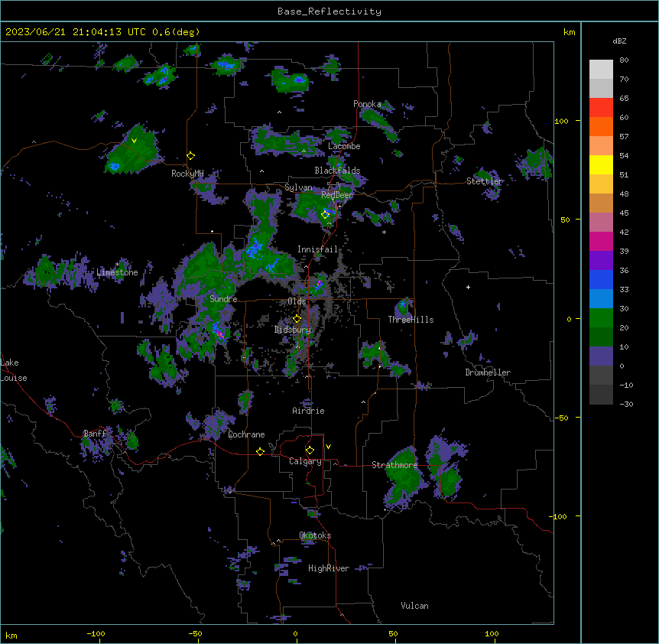Click the -30 value on the dBZ scale
Image resolution: width=659 pixels, height=644 pixels.
pos(626,405)
